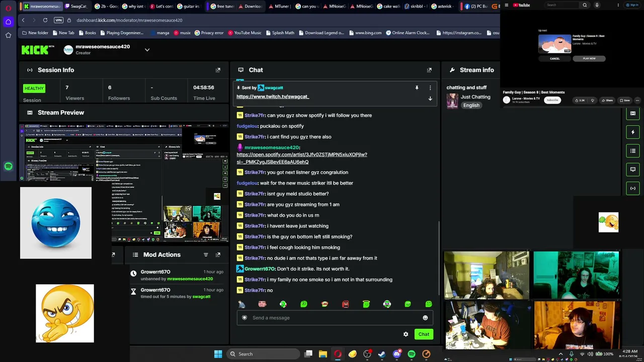
Task: Reload the Kick dashboard page
Action: [45, 20]
